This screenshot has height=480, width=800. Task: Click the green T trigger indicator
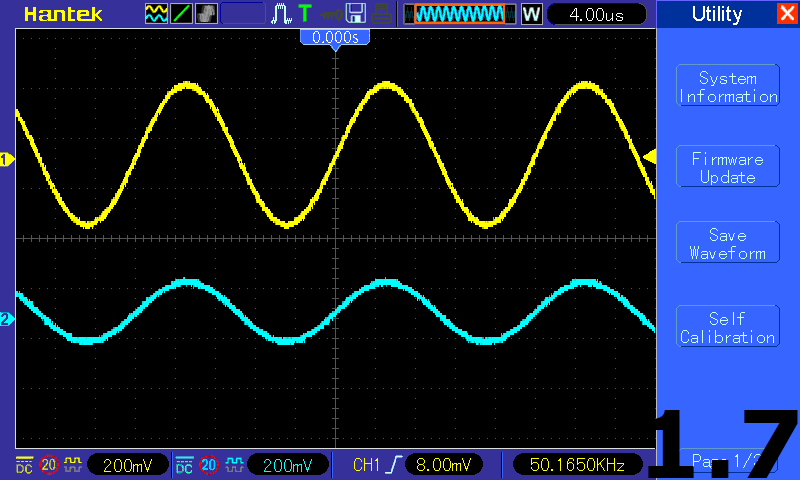[305, 14]
